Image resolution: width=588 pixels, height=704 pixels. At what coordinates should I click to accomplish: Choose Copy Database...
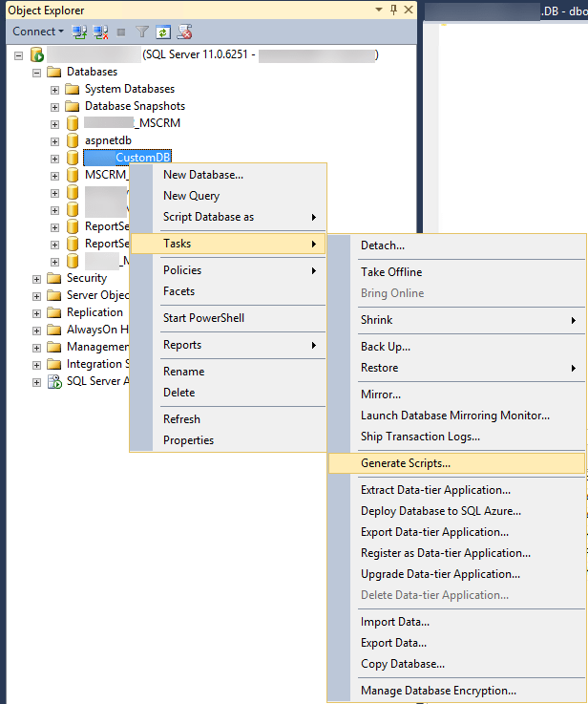pos(456,664)
